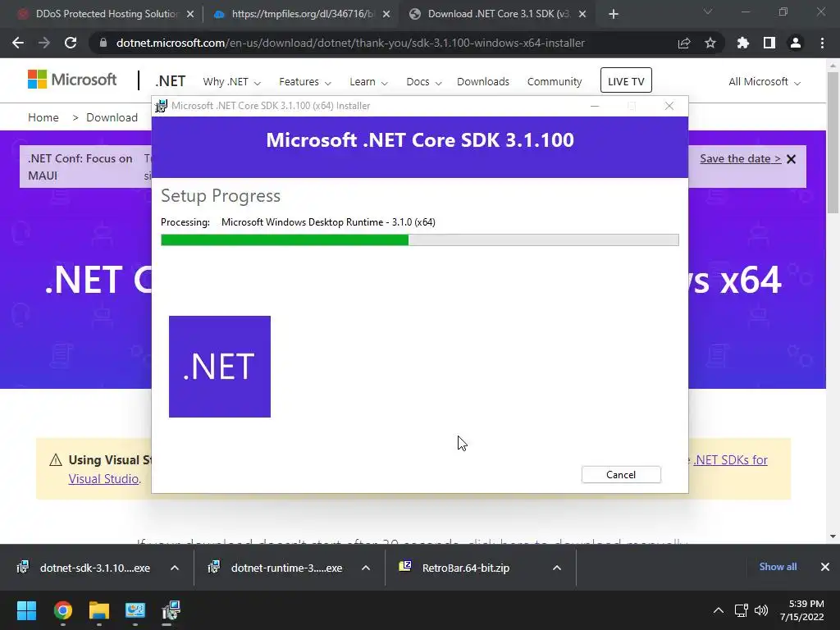Bookmark this page with star icon
The image size is (840, 630).
[710, 43]
